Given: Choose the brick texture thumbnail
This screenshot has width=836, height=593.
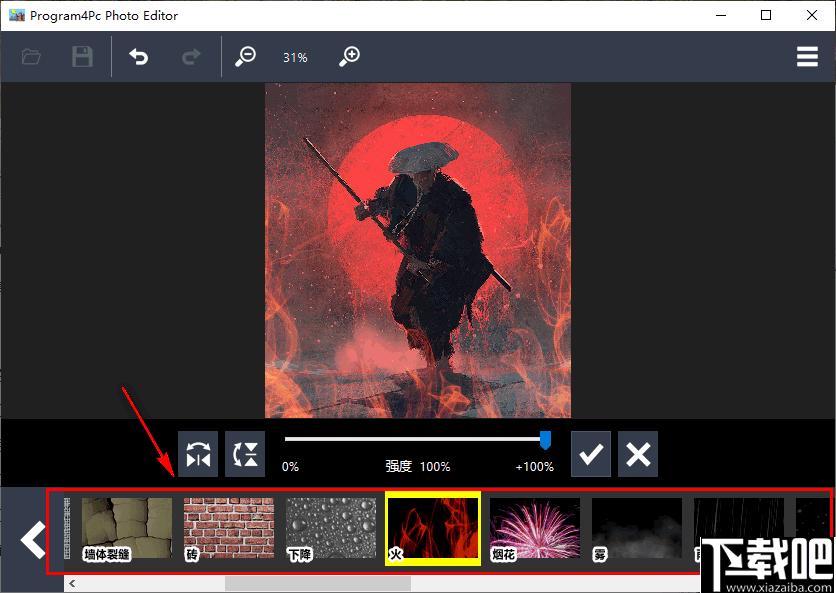Looking at the screenshot, I should 229,529.
